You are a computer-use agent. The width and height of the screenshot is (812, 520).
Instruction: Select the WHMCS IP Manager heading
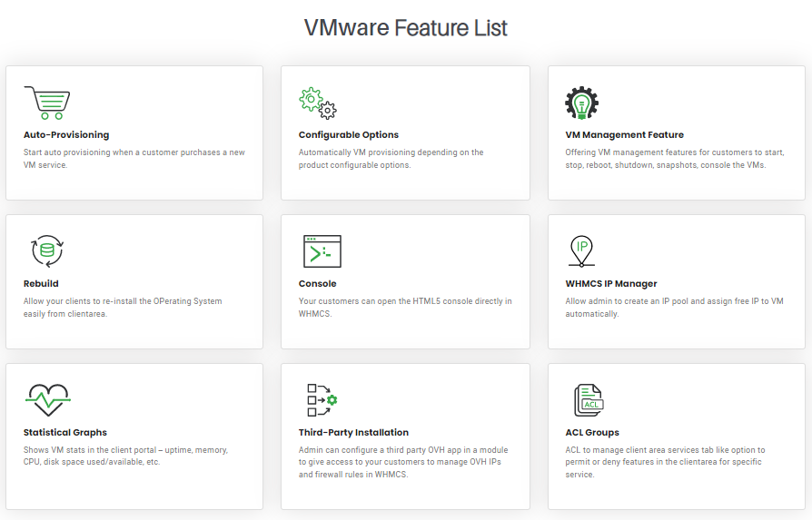[x=611, y=283]
